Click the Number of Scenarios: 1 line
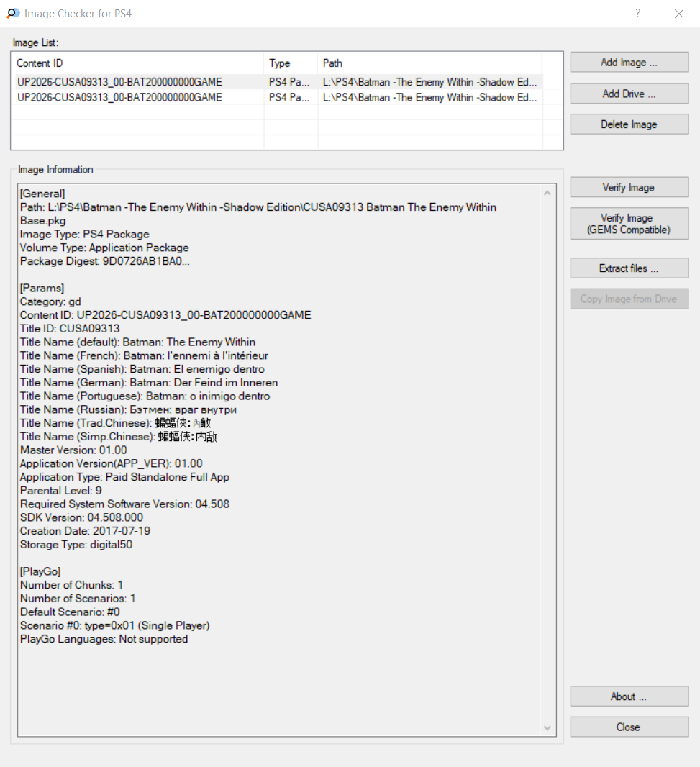This screenshot has height=767, width=700. point(78,599)
